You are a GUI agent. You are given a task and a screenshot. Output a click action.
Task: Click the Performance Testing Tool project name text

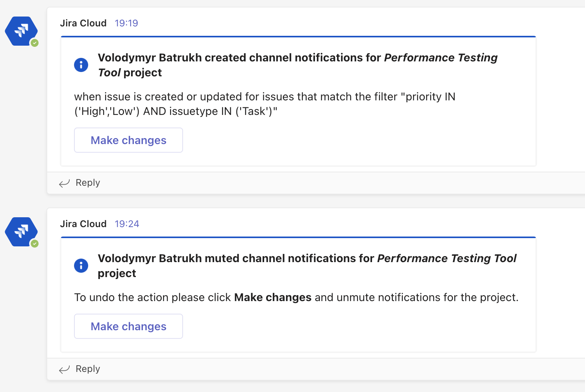tap(440, 57)
